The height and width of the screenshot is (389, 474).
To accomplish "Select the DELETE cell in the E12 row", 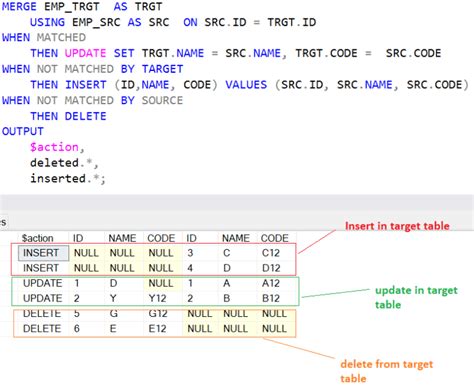I will [42, 329].
